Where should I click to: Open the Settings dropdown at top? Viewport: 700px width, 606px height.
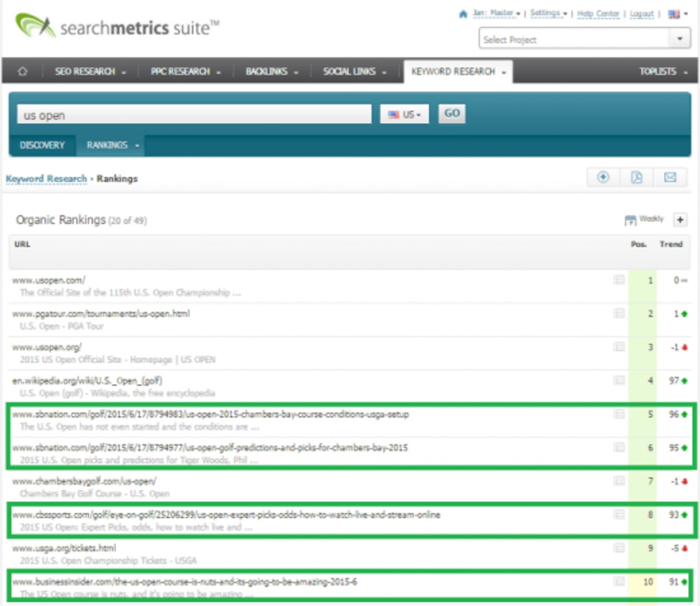(548, 13)
